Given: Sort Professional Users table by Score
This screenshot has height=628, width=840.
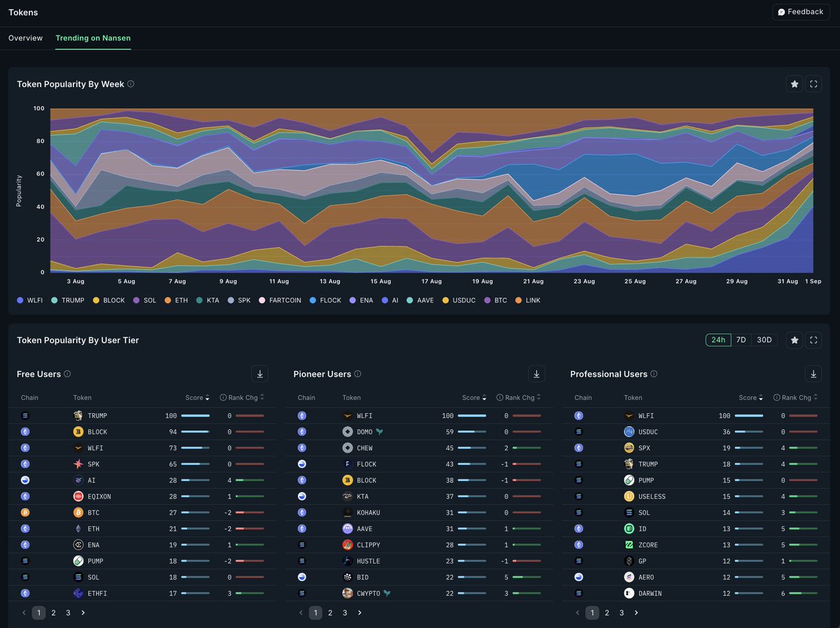Looking at the screenshot, I should [x=751, y=398].
